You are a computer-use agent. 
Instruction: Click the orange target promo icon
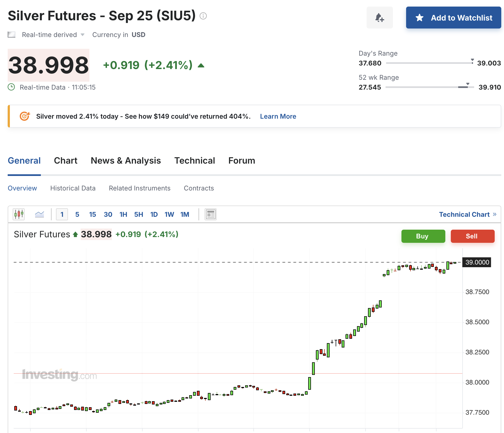click(x=25, y=116)
